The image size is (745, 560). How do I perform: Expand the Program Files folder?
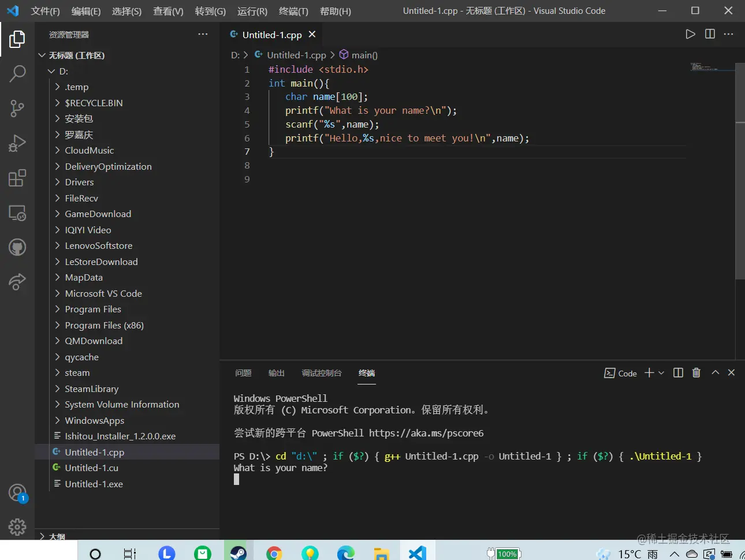coord(93,309)
